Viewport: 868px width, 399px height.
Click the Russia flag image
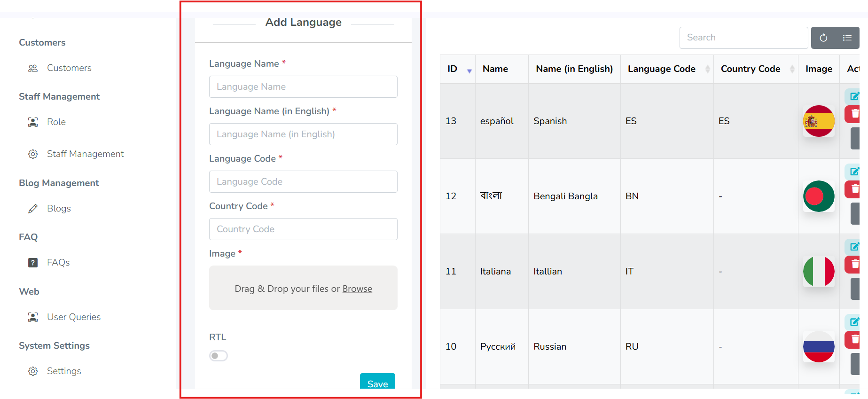coord(819,347)
